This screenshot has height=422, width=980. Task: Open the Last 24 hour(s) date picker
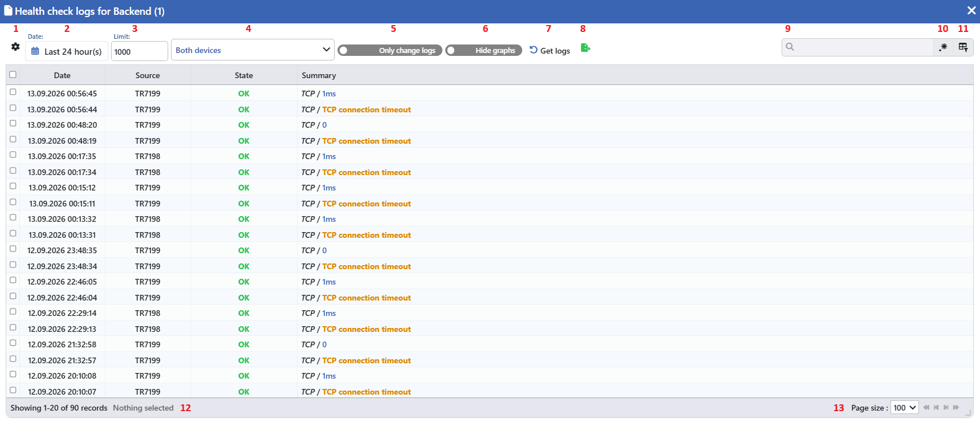67,51
